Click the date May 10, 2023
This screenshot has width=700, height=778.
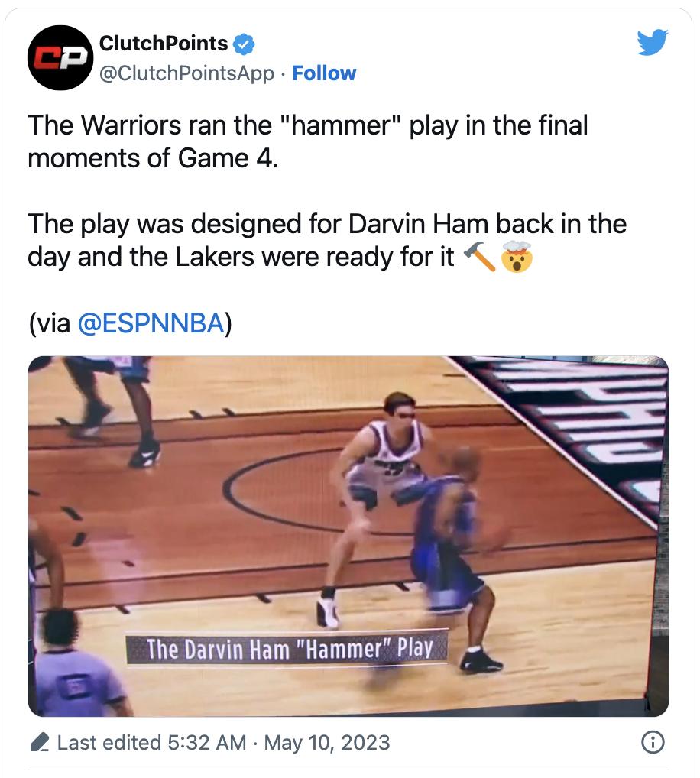point(327,743)
